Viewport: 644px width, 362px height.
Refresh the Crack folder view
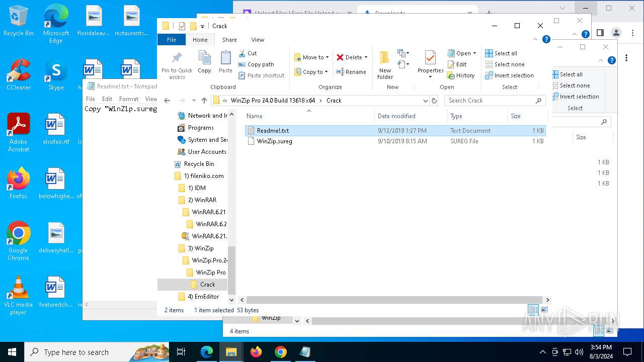click(434, 101)
